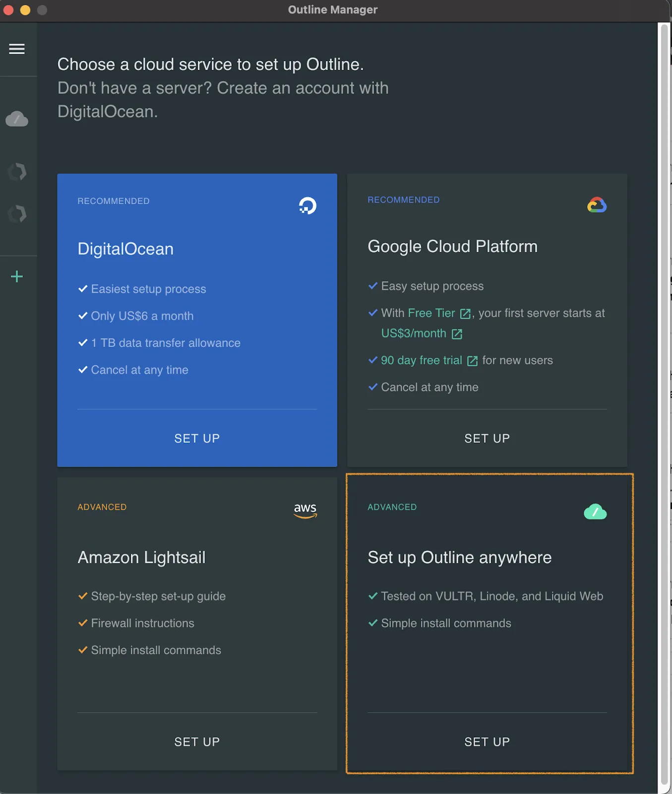The height and width of the screenshot is (794, 672).
Task: Select the first DigitalOcean server icon in sidebar
Action: click(17, 172)
